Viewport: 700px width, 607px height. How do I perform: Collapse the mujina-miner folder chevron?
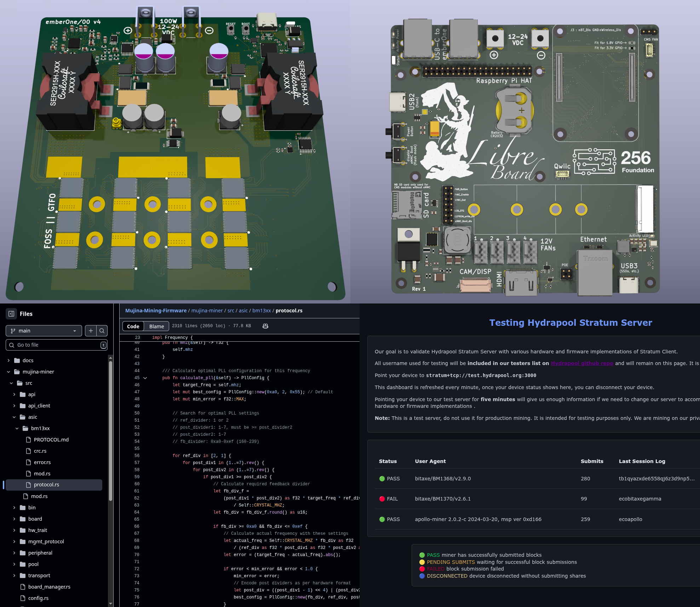(x=8, y=372)
